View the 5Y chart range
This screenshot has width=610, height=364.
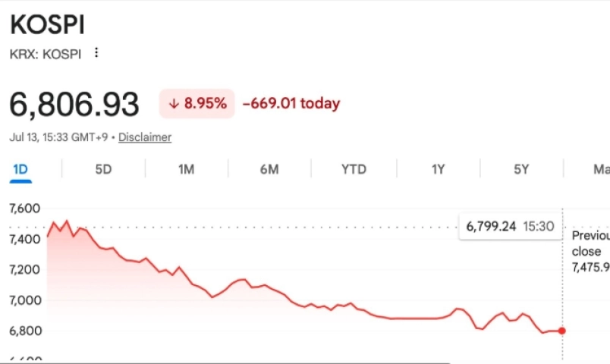pos(521,170)
